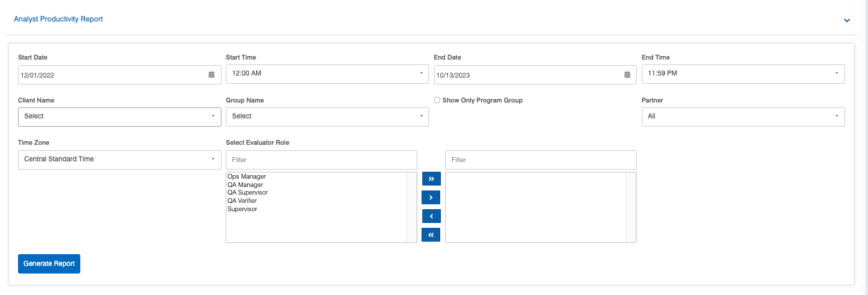Change the Central Standard Time zone dropdown
This screenshot has width=868, height=295.
click(120, 160)
